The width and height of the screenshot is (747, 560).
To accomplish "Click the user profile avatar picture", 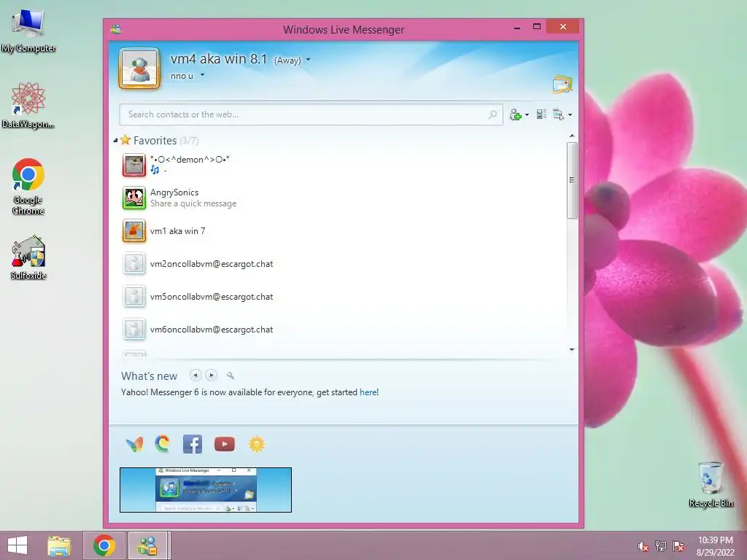I will (x=139, y=69).
